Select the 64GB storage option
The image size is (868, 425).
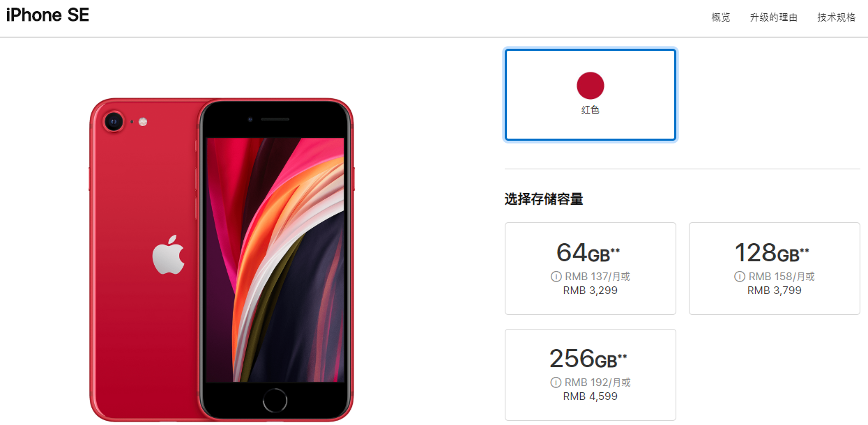point(591,268)
